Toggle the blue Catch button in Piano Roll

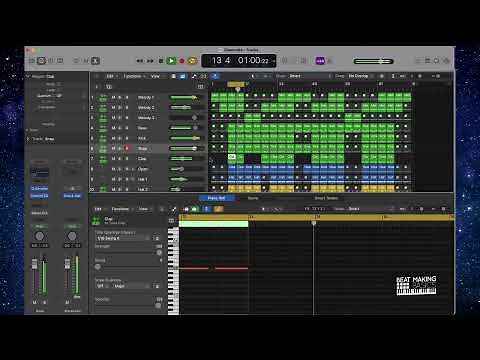click(207, 209)
